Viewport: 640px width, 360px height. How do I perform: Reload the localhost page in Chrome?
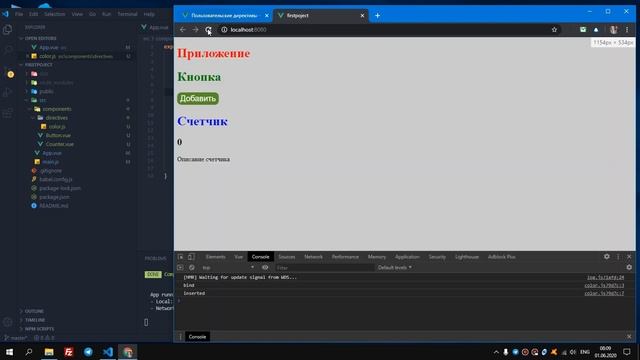pos(208,30)
